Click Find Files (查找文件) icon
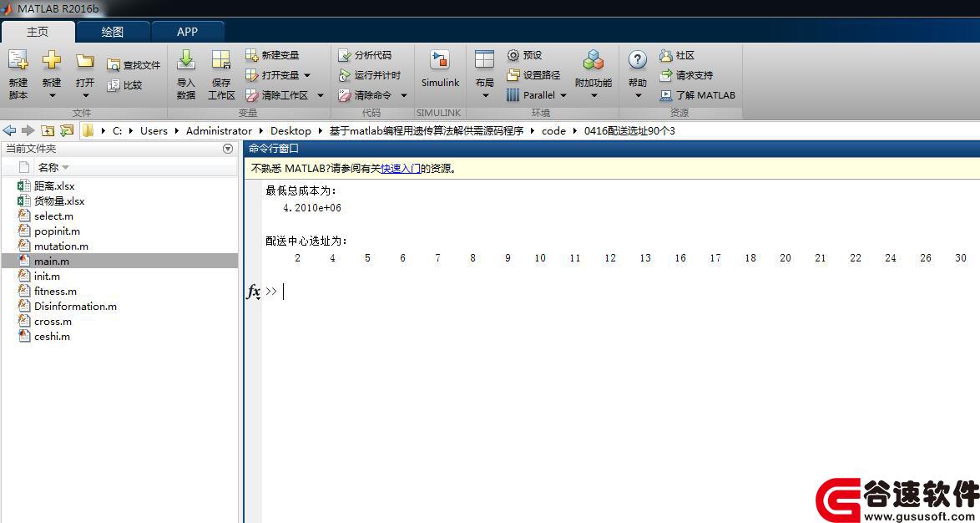Viewport: 980px width, 523px height. (114, 65)
